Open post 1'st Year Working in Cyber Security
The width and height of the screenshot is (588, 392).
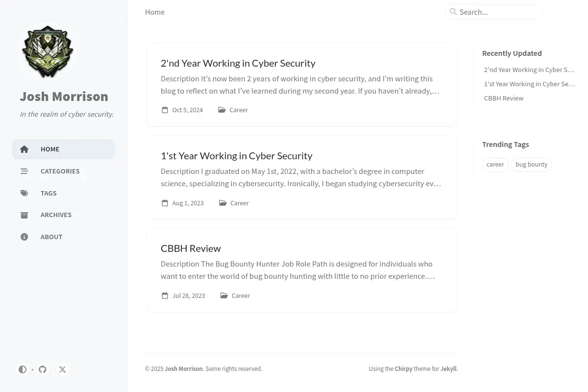(x=237, y=155)
